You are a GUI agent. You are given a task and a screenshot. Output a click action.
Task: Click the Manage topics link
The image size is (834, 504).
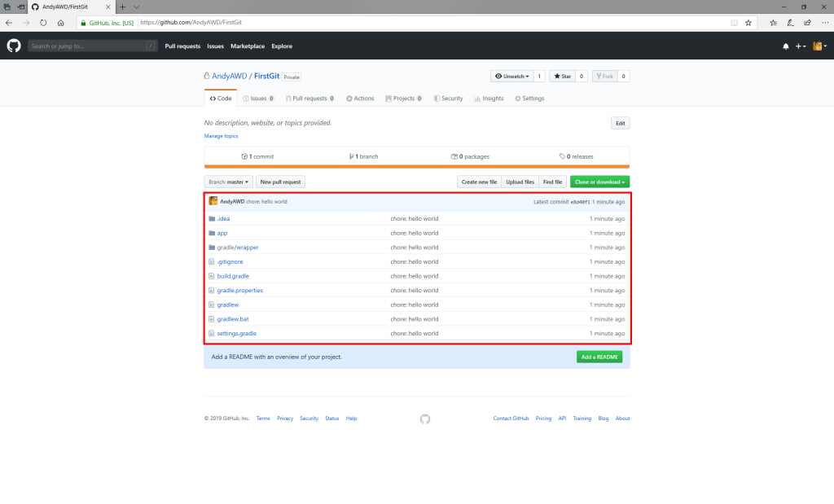[222, 136]
